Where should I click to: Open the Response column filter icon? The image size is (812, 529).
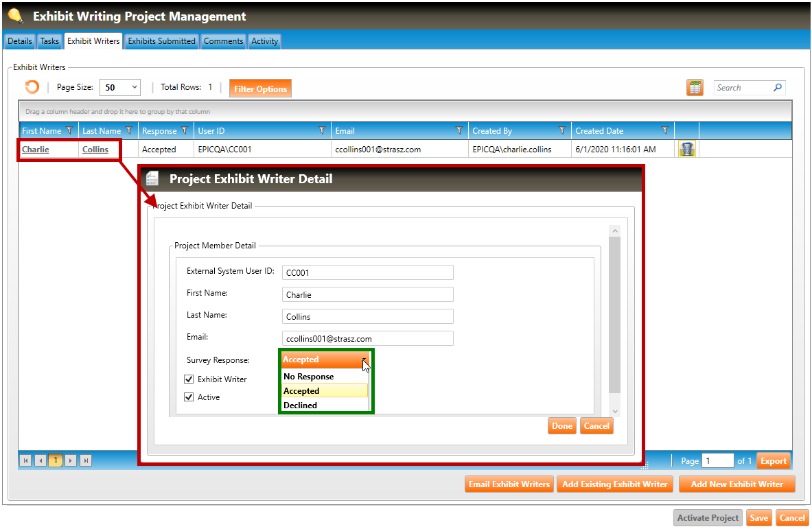(185, 130)
